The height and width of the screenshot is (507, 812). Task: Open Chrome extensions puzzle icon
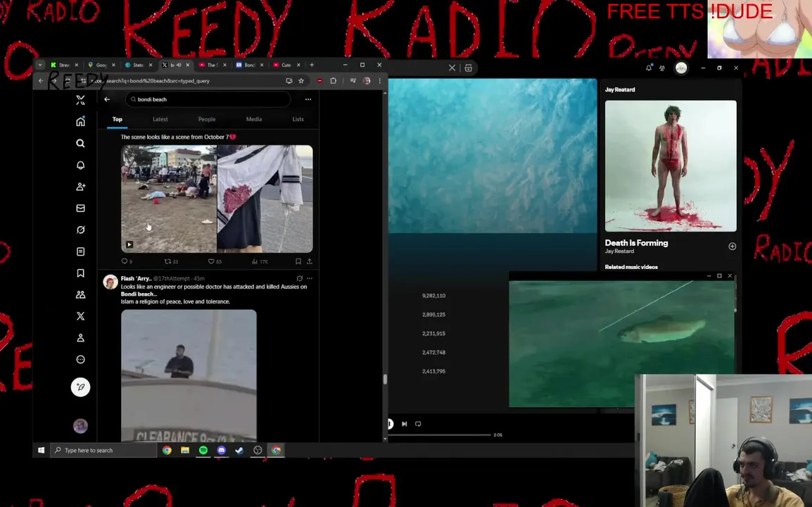[333, 81]
